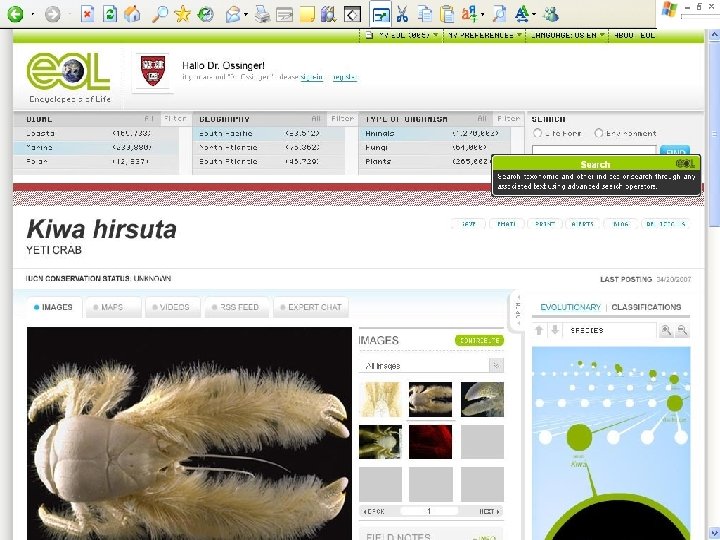Stop page loading with the red X icon
Screen dimensions: 720x540
click(x=87, y=14)
